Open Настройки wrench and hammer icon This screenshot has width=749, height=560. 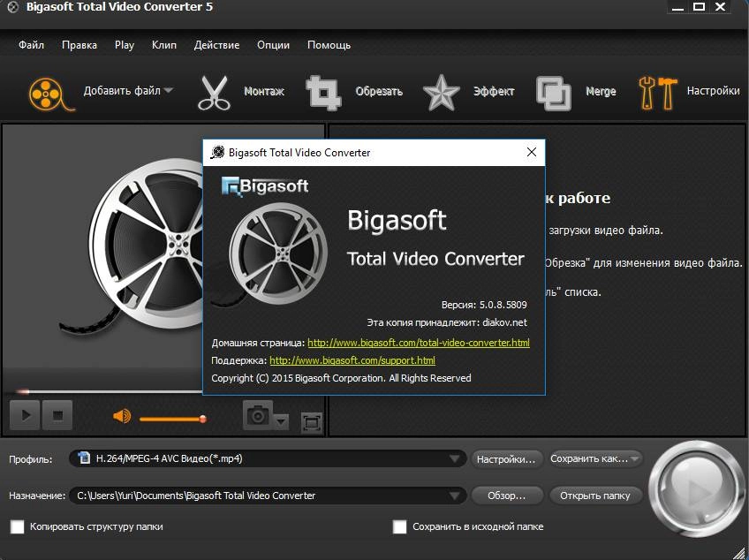click(x=658, y=93)
